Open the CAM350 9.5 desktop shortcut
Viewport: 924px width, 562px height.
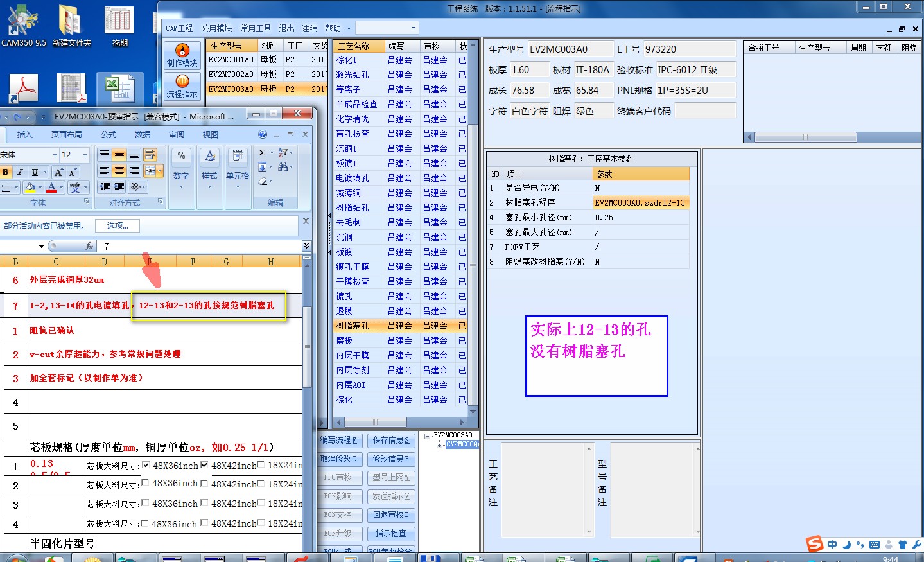tap(24, 26)
